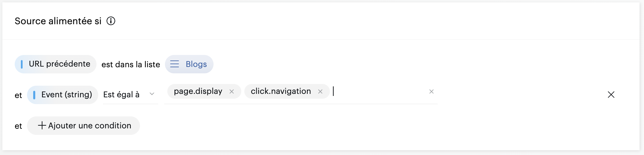
Task: Open the Est égal à operator dropdown
Action: (122, 95)
